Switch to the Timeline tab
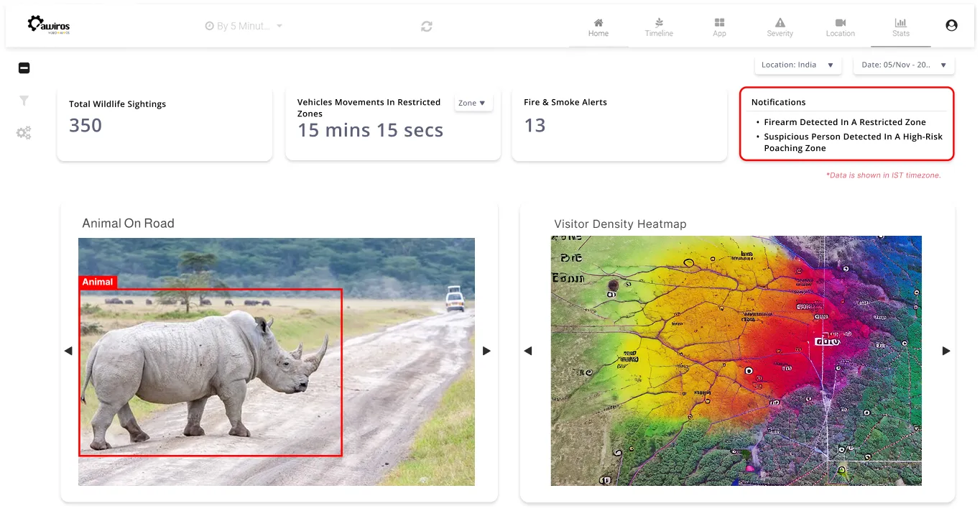This screenshot has height=524, width=980. tap(659, 27)
